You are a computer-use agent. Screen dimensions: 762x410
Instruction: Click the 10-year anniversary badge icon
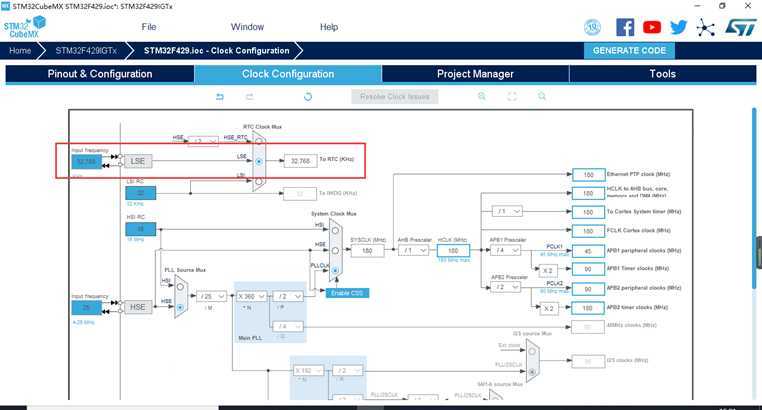point(592,28)
